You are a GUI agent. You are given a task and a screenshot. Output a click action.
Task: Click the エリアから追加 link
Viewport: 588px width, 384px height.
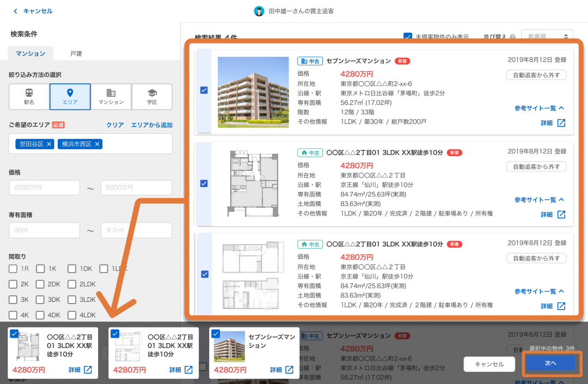tap(152, 125)
